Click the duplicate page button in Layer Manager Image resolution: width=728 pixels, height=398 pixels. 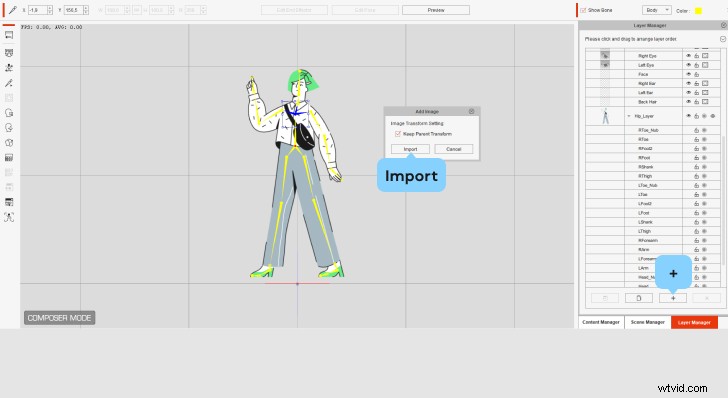click(639, 298)
